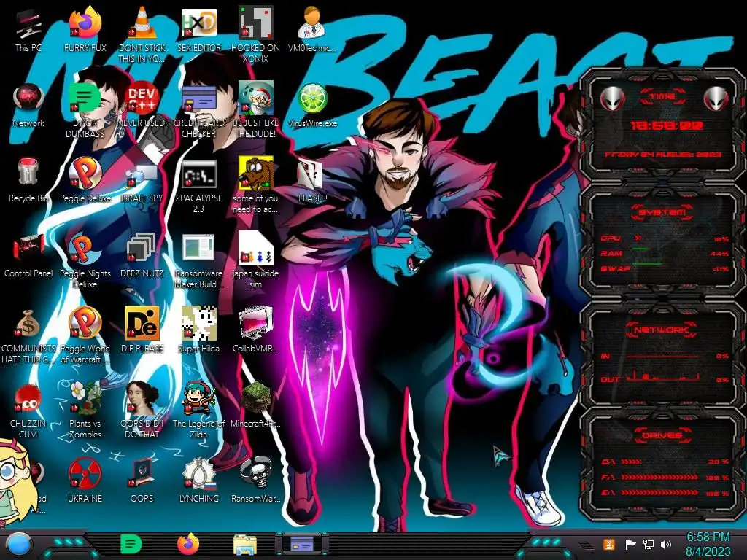Image resolution: width=747 pixels, height=560 pixels.
Task: Open File Explorer from taskbar
Action: (245, 545)
